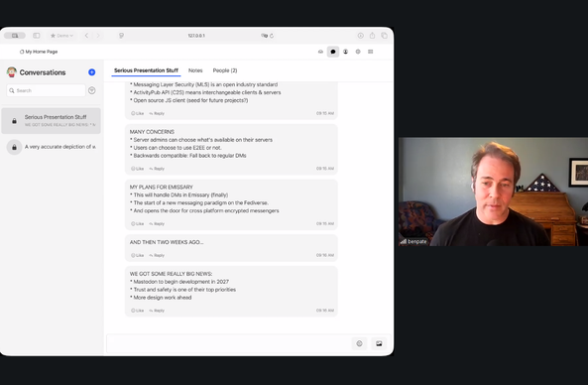Image resolution: width=588 pixels, height=385 pixels.
Task: Reply to the WE GOT SOME REALLY BIG NEWS message
Action: 157,311
